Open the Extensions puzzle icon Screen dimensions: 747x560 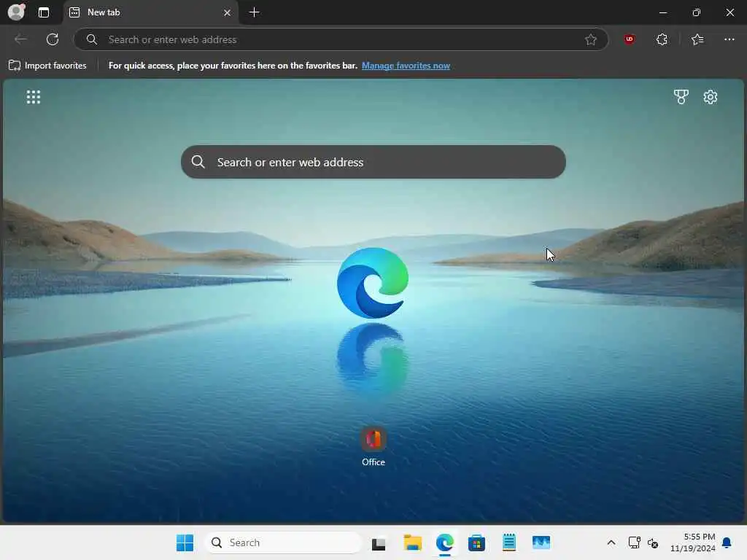pos(662,39)
